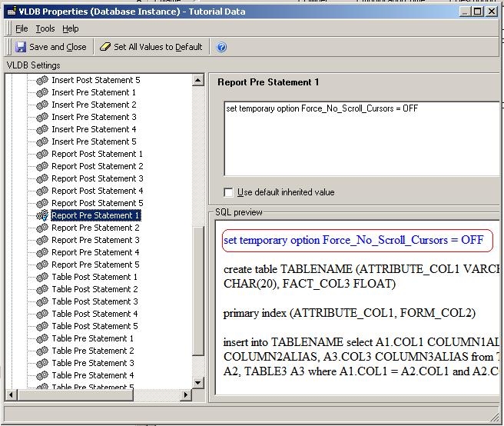The height and width of the screenshot is (426, 504).
Task: Click the tree horizontal scrollbar right arrow
Action: (186, 394)
